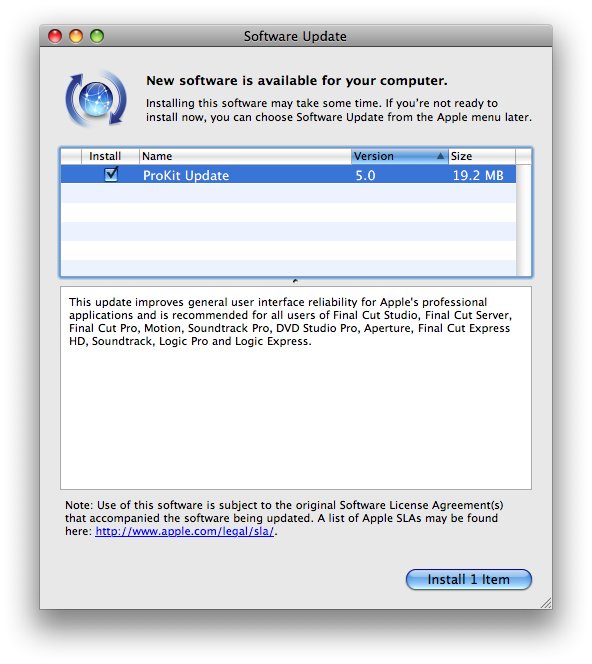The width and height of the screenshot is (592, 664).
Task: Click the 'New software is available' heading
Action: [x=297, y=80]
